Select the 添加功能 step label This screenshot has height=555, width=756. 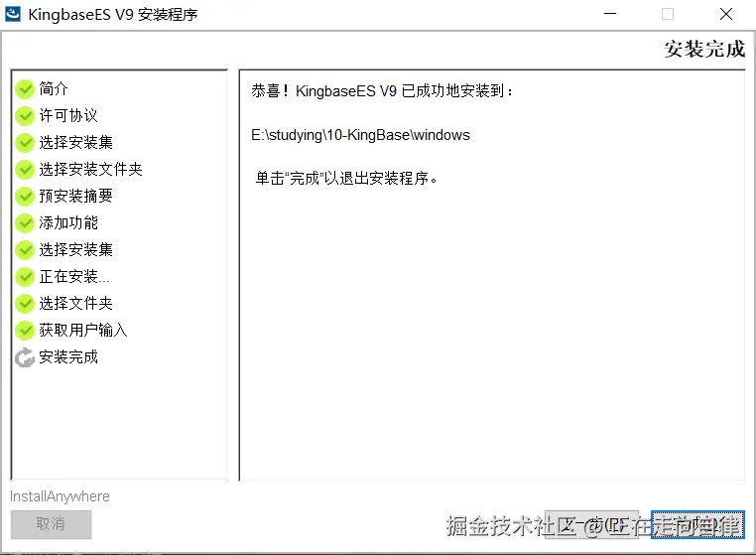(x=68, y=223)
